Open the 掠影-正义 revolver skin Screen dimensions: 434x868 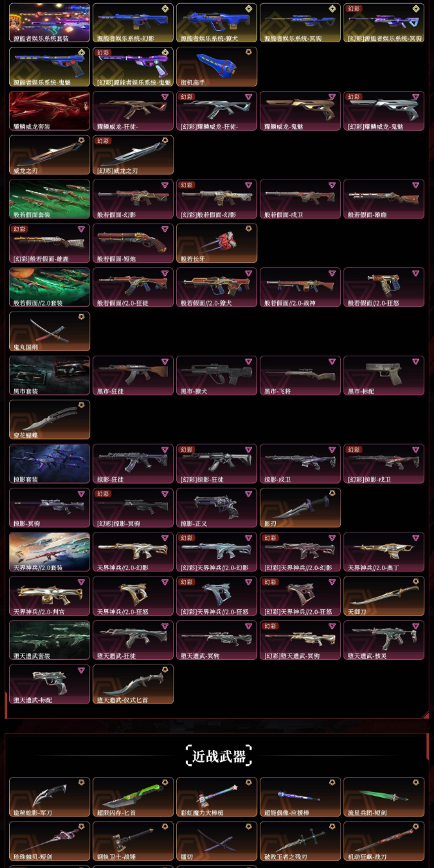[217, 508]
